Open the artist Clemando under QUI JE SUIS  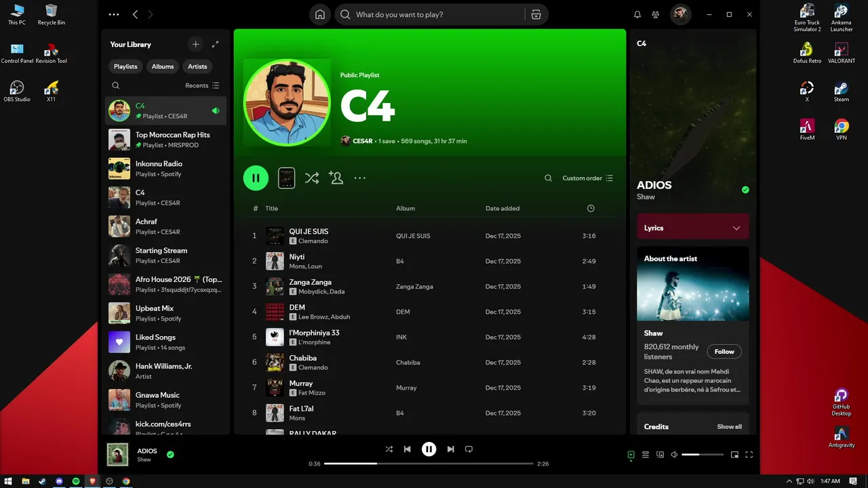point(313,241)
